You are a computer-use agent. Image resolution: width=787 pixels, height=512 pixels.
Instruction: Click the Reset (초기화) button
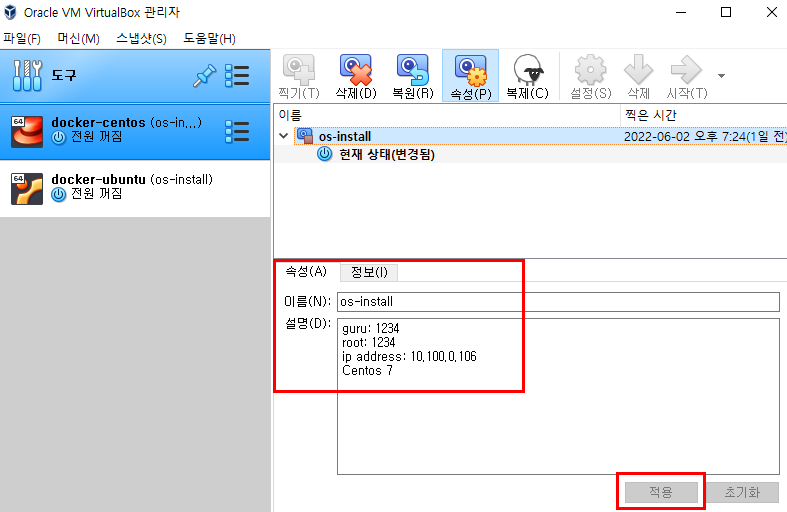[x=742, y=492]
